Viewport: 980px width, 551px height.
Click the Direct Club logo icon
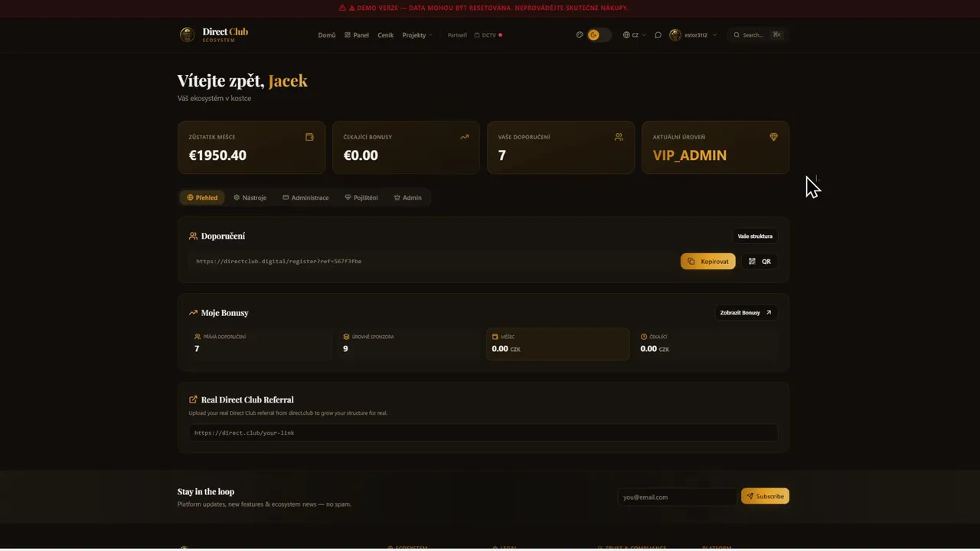coord(187,34)
